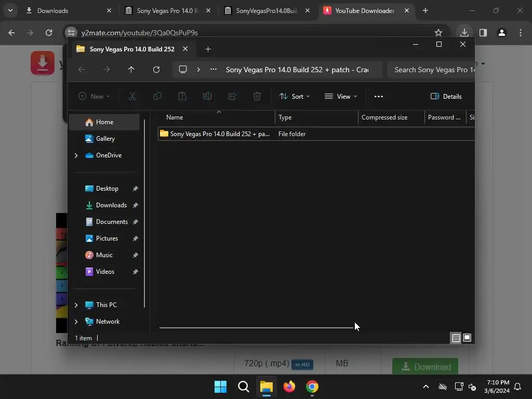Toggle the Details pane button
This screenshot has width=532, height=399.
446,96
